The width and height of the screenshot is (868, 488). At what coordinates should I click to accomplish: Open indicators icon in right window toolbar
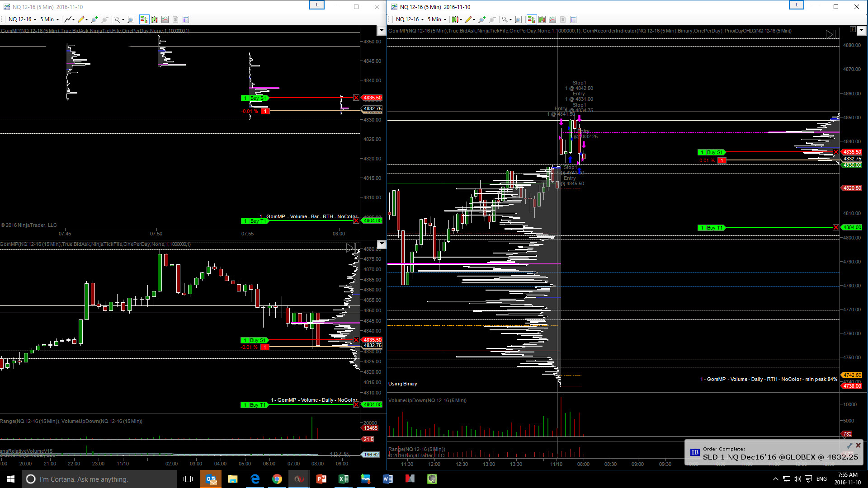click(x=552, y=19)
